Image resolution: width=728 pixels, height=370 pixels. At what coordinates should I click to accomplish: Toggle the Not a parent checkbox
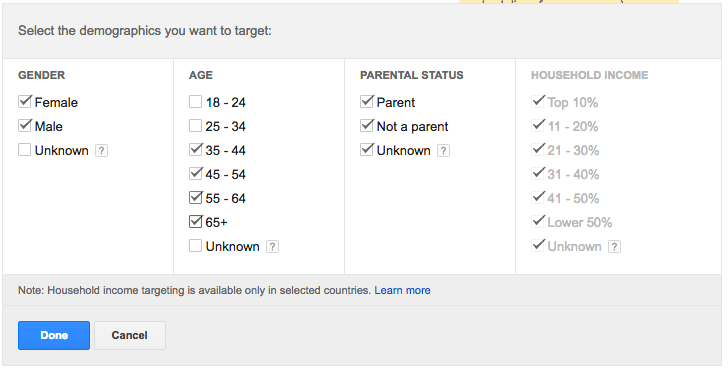(367, 126)
